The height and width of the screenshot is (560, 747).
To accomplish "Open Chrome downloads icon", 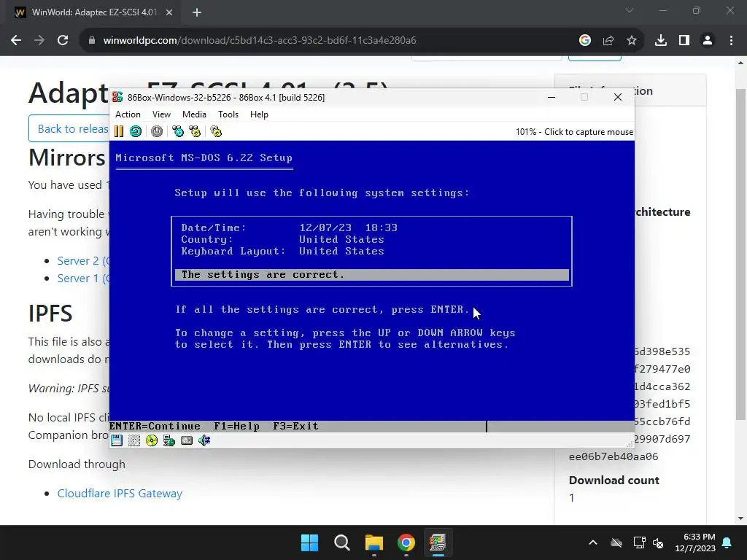I will [661, 41].
